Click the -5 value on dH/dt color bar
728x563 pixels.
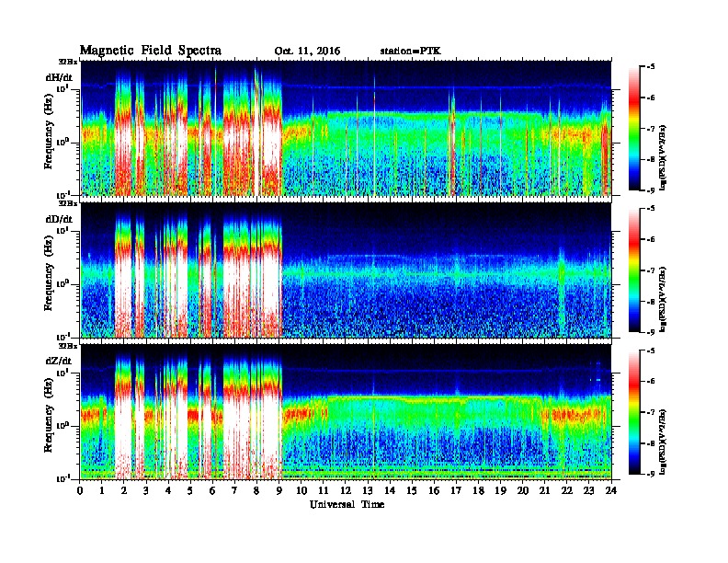[650, 67]
